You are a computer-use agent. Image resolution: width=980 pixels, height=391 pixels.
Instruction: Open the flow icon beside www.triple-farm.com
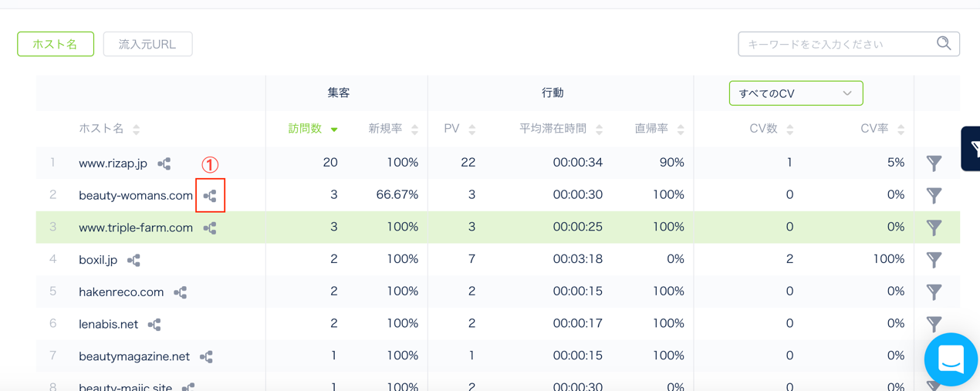(x=210, y=228)
